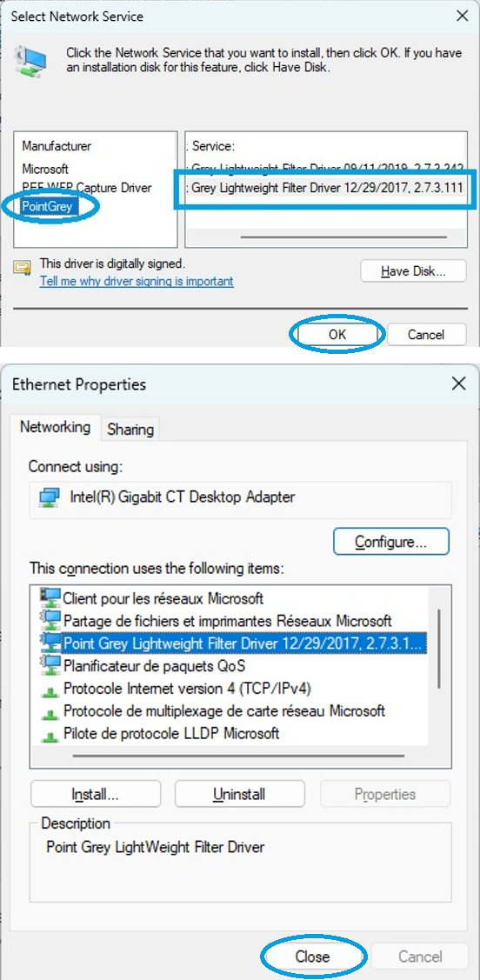Click the Partage de fichiers et imprimantes icon
Viewport: 480px width, 980px height.
[50, 620]
